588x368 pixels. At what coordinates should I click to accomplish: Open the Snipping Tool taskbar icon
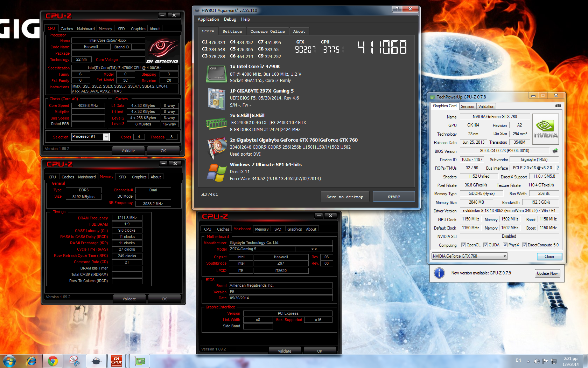(74, 361)
